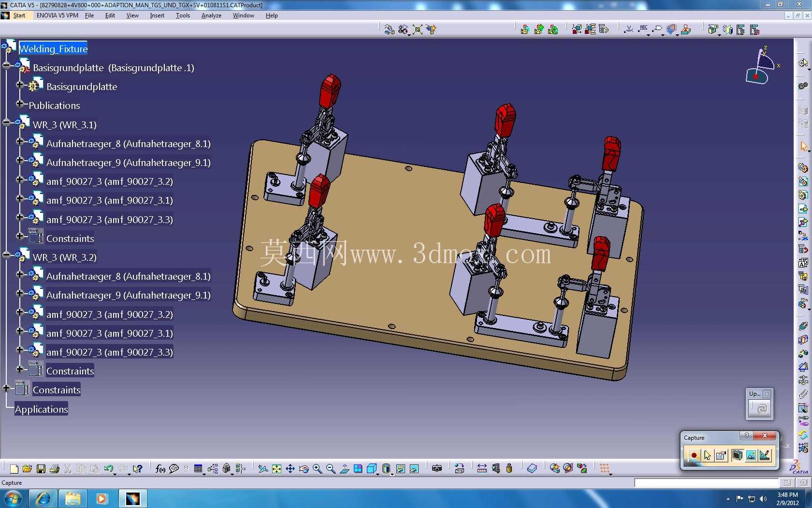The width and height of the screenshot is (812, 508).
Task: Click the Text with Leader ABC icon
Action: (x=643, y=29)
